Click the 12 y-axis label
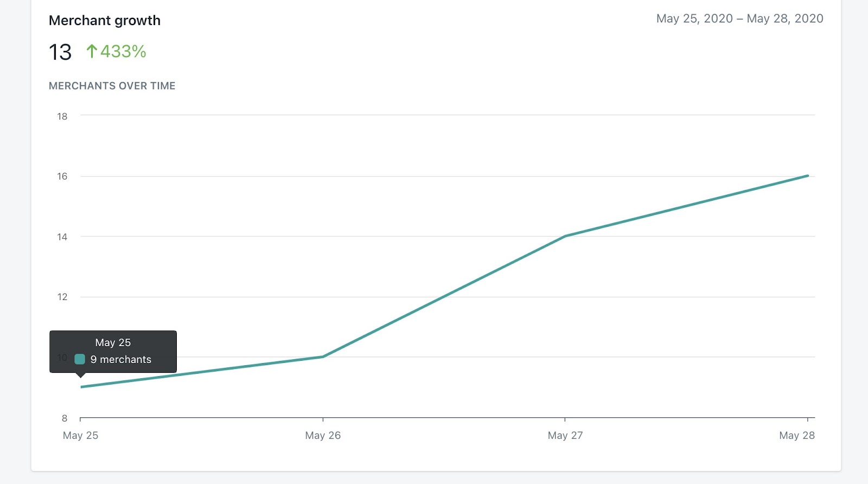 coord(62,297)
